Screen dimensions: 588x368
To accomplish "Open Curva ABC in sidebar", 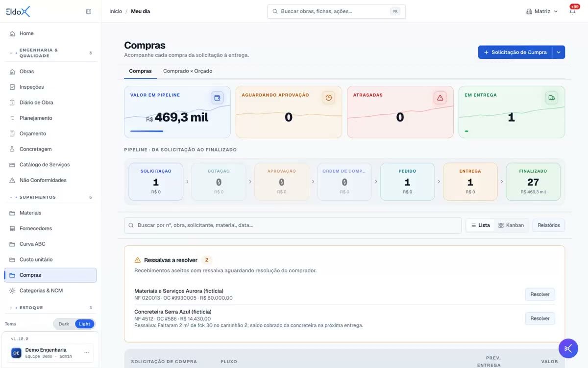I will [x=50, y=244].
